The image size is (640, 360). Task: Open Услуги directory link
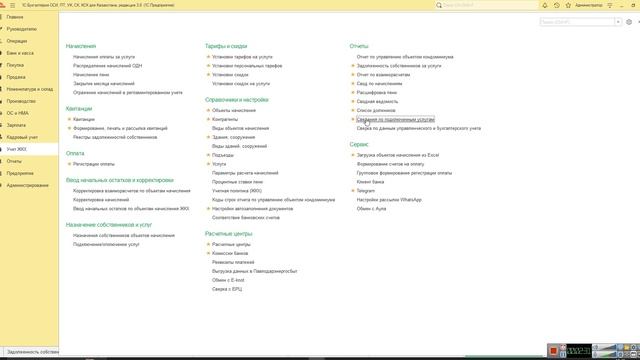pyautogui.click(x=219, y=164)
